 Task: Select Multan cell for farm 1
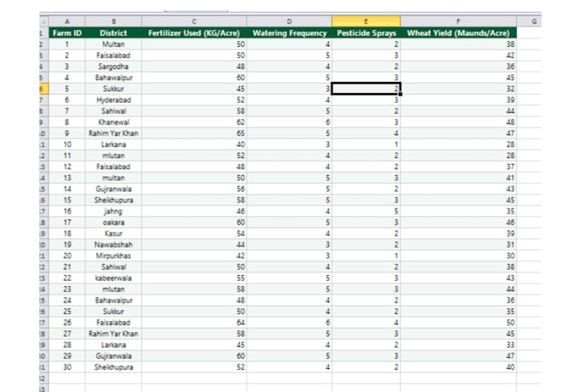point(114,44)
